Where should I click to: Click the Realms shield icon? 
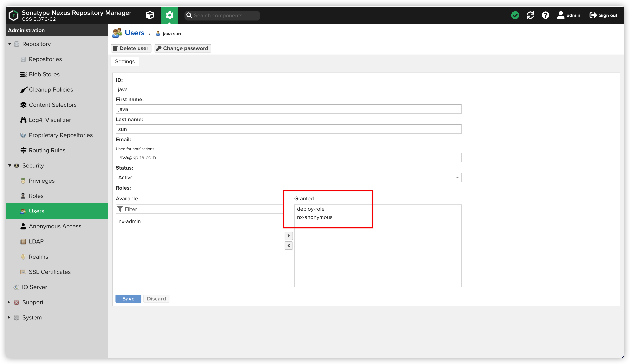click(23, 257)
